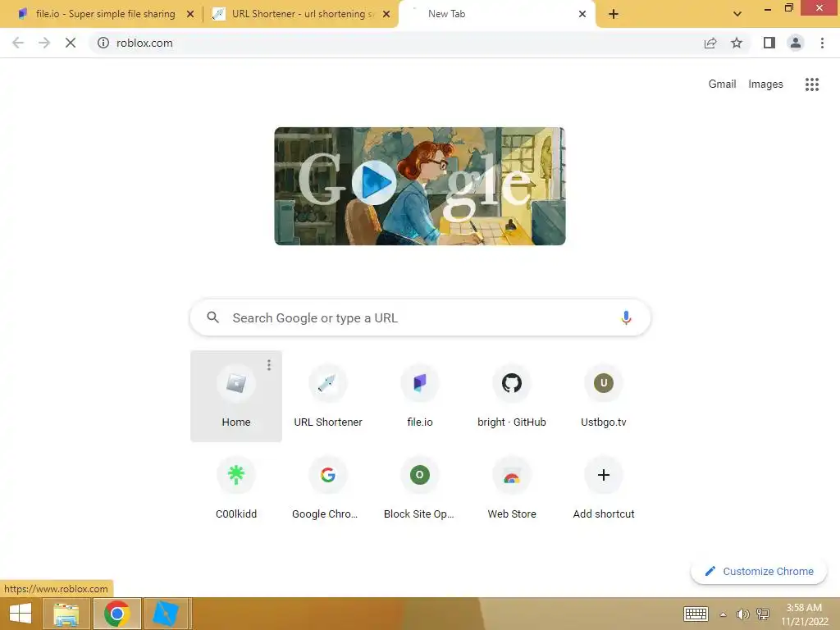Go back using the browser back arrow
840x630 pixels.
click(x=18, y=43)
